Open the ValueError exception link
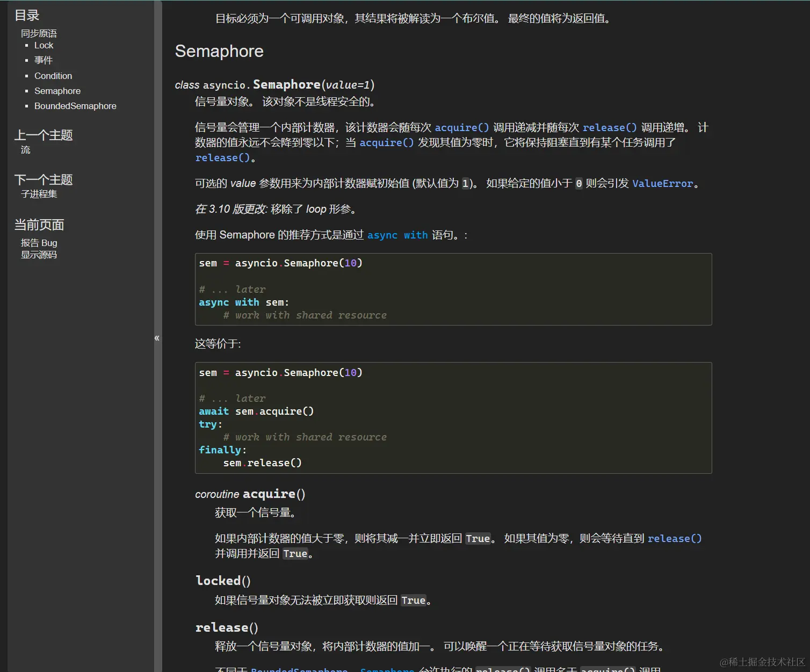The image size is (810, 672). (x=662, y=184)
